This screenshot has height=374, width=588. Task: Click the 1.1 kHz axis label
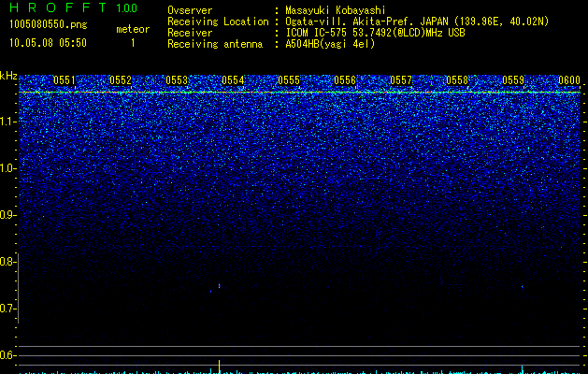(x=8, y=122)
